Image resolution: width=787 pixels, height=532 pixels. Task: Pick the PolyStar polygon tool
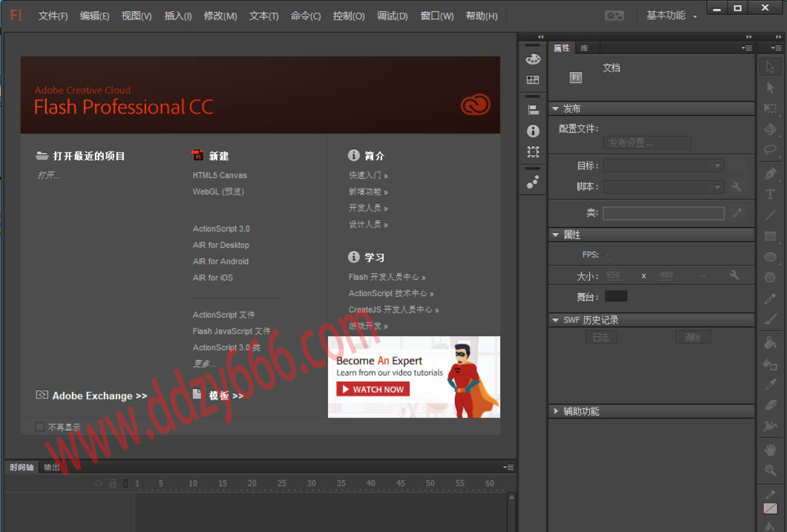click(770, 277)
